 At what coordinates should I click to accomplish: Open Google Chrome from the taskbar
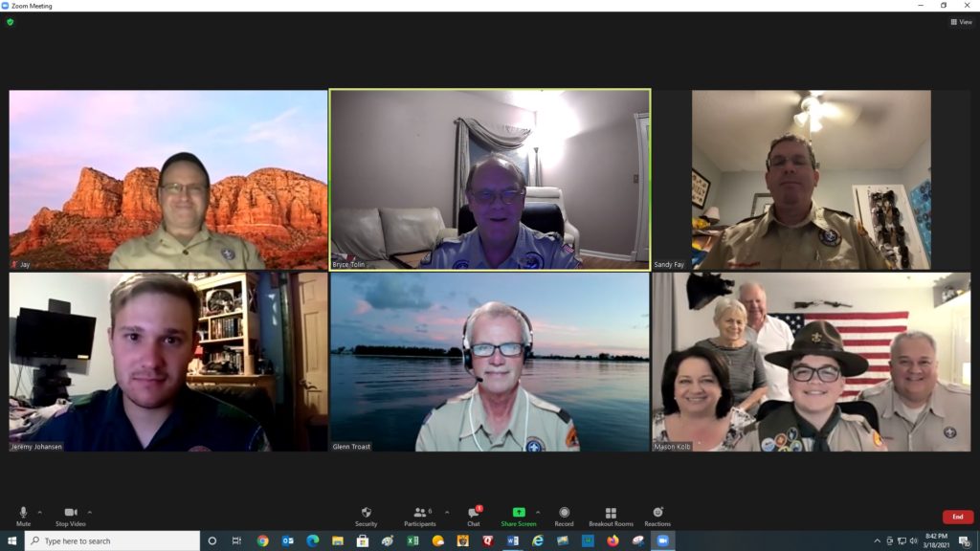point(263,540)
